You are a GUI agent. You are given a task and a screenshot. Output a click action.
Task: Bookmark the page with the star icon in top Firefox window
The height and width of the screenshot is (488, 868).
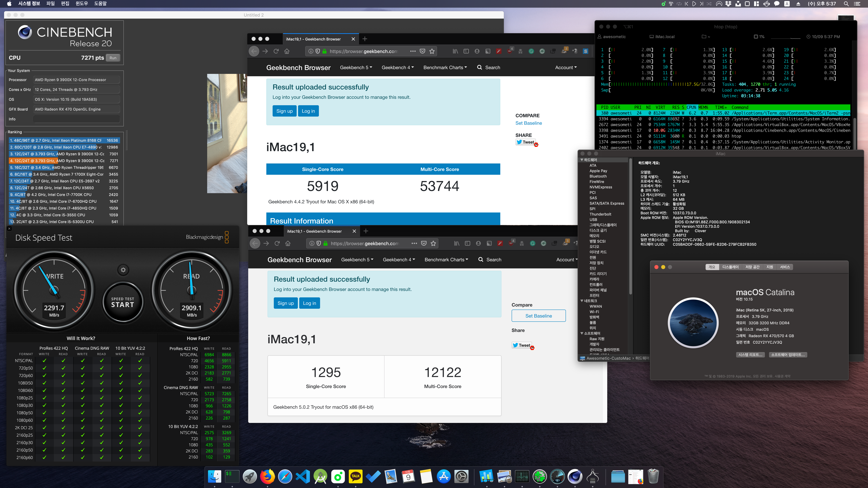pyautogui.click(x=432, y=51)
